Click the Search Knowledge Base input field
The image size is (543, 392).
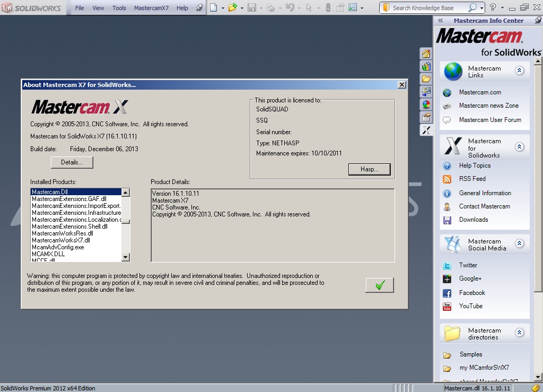click(x=428, y=7)
